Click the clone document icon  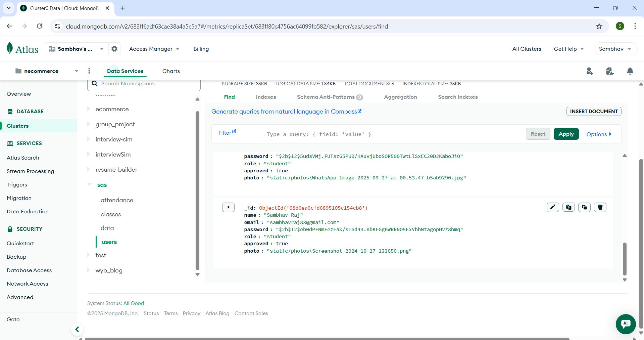click(584, 207)
